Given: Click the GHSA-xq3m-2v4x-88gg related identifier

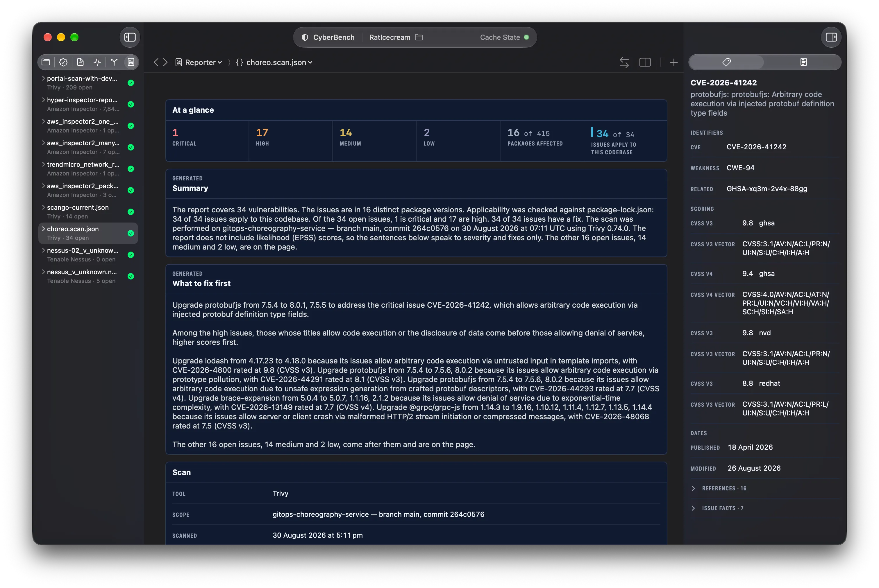Looking at the screenshot, I should (x=767, y=189).
